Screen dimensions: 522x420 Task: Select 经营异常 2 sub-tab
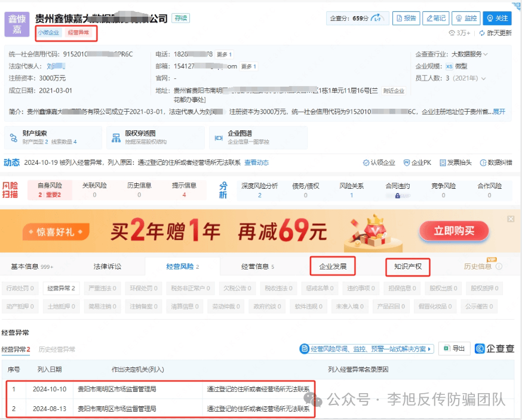pos(16,350)
